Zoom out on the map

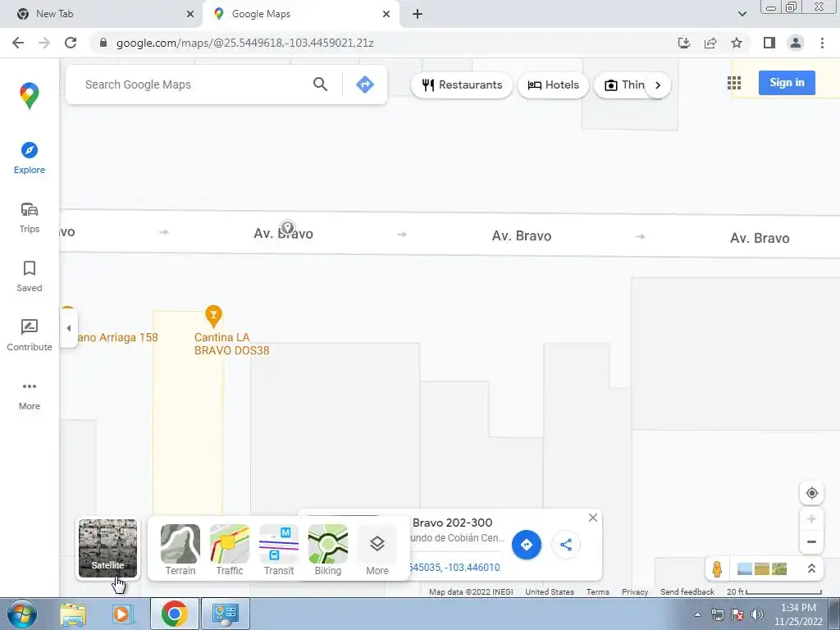[x=811, y=541]
